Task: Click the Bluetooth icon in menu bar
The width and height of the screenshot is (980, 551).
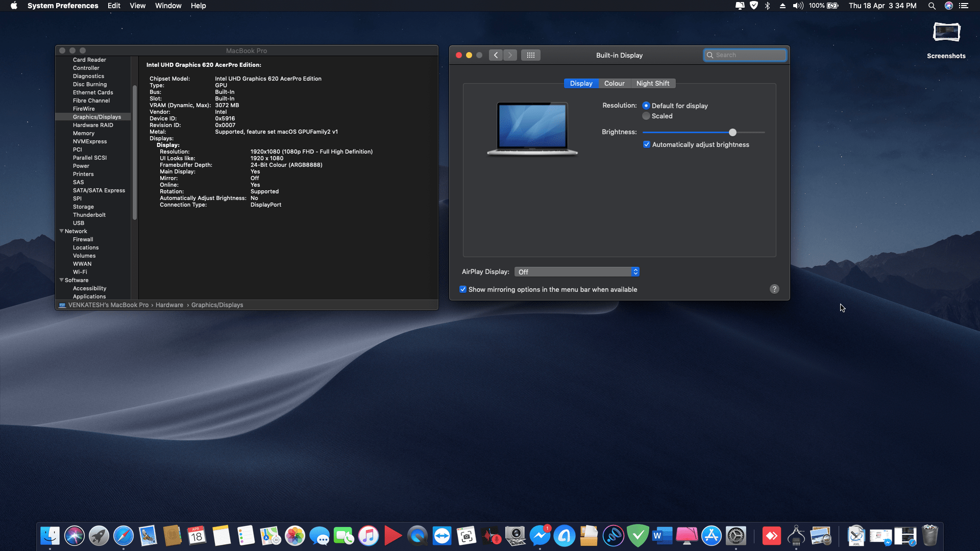Action: (767, 6)
